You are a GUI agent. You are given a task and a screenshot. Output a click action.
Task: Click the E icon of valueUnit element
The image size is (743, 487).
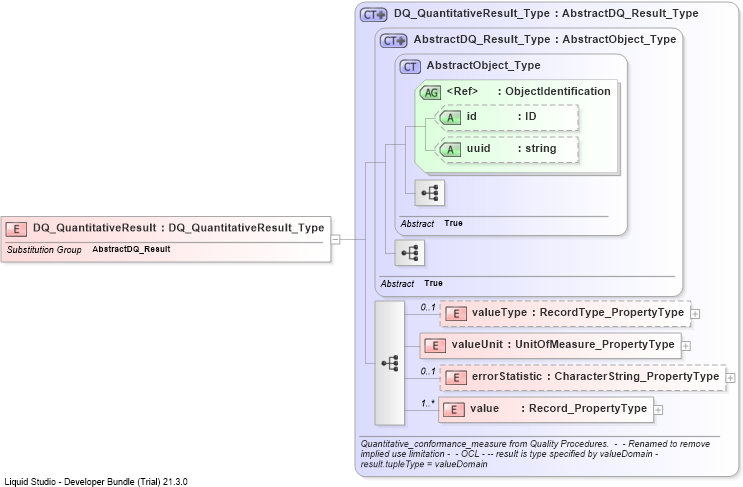pos(435,346)
